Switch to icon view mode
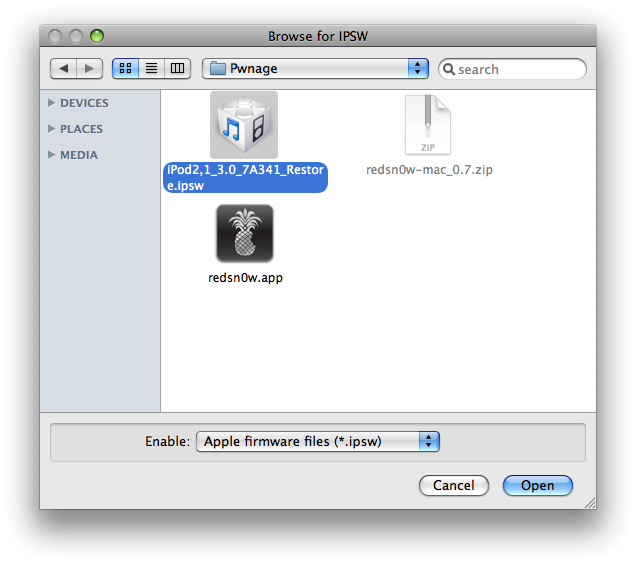This screenshot has width=636, height=564. pyautogui.click(x=125, y=68)
